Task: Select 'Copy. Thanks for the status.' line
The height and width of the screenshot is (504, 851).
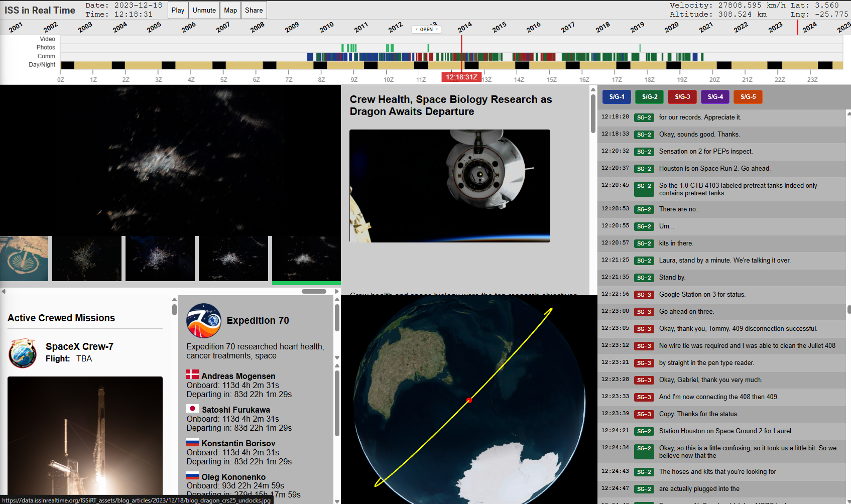Action: [699, 414]
